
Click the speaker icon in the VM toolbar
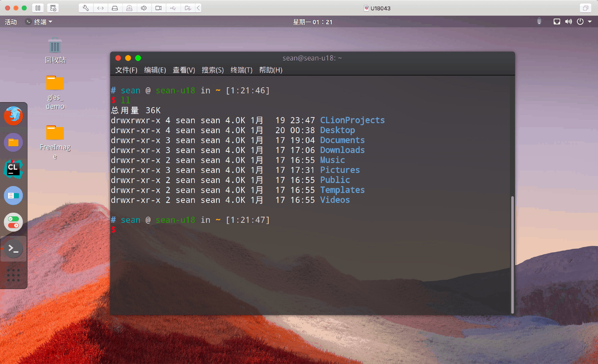(144, 8)
